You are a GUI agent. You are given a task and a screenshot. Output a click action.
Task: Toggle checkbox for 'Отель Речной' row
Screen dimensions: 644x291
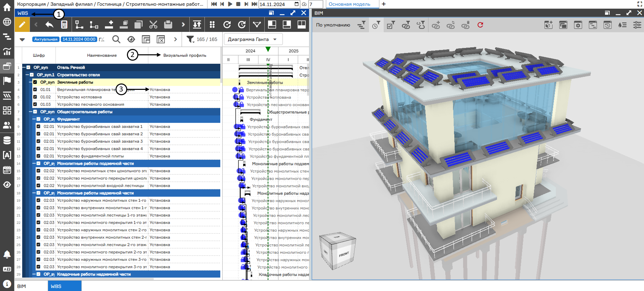28,67
